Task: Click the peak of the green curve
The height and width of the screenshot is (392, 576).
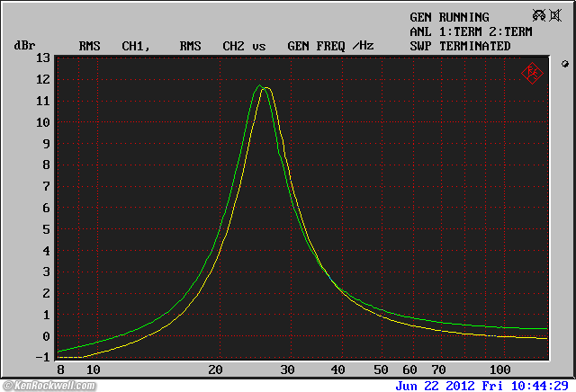Action: 259,86
